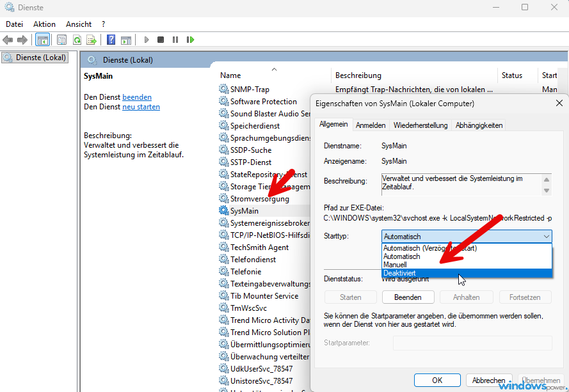Switch to the Wiederherstellung tab

pyautogui.click(x=421, y=125)
